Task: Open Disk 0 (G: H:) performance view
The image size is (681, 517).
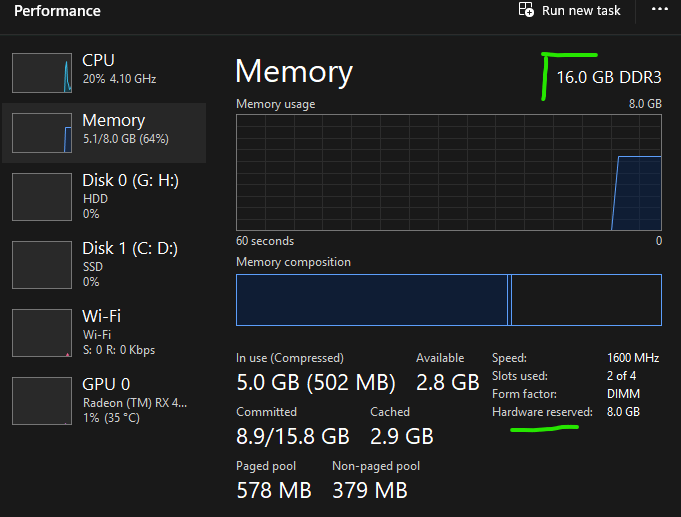Action: (x=104, y=197)
